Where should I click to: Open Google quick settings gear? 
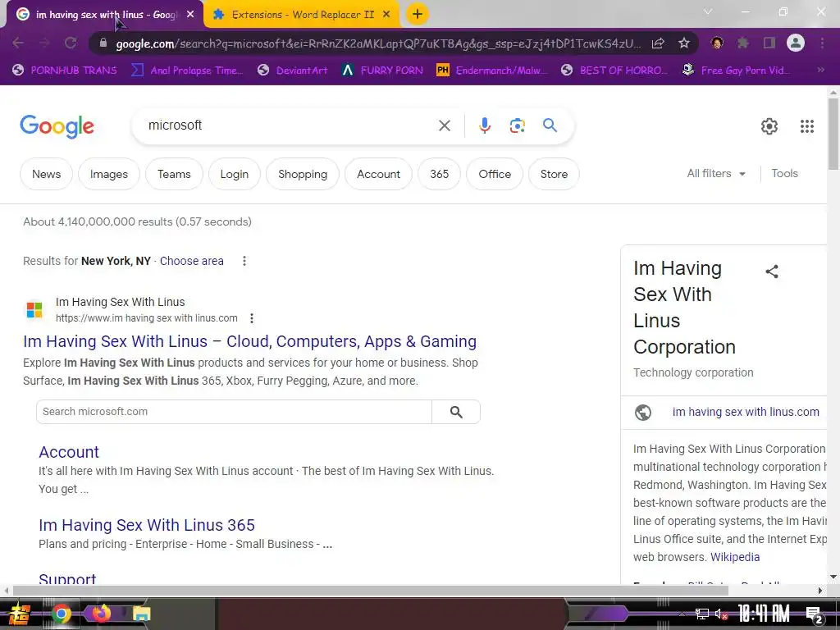pyautogui.click(x=769, y=126)
